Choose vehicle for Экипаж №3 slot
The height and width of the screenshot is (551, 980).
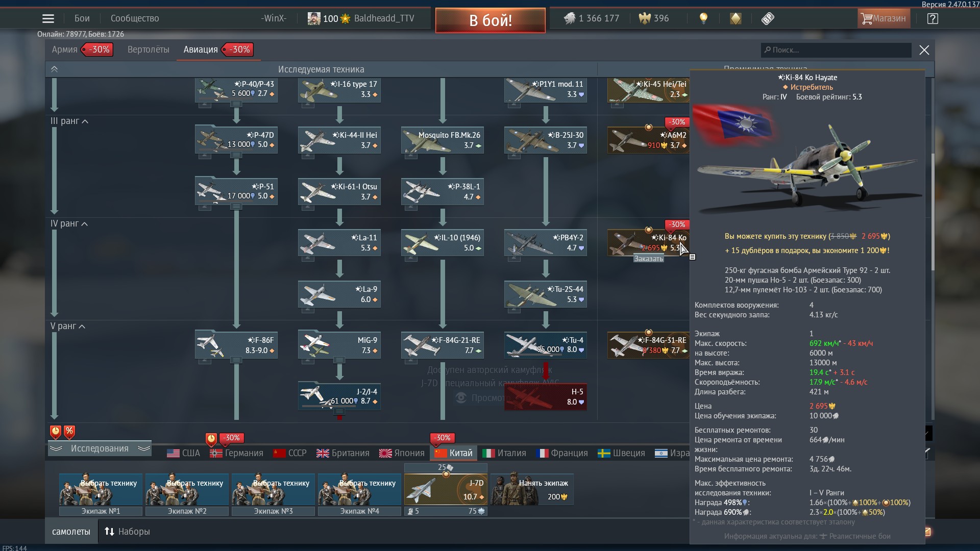pyautogui.click(x=273, y=490)
